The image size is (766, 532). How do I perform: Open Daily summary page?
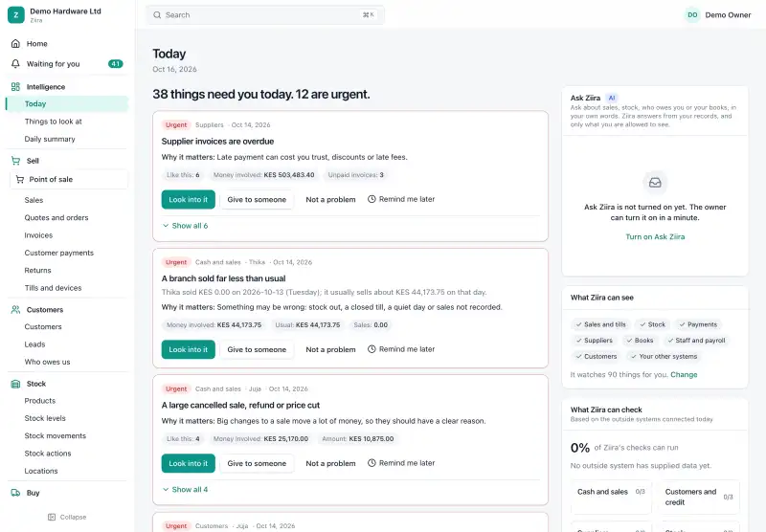click(x=50, y=139)
